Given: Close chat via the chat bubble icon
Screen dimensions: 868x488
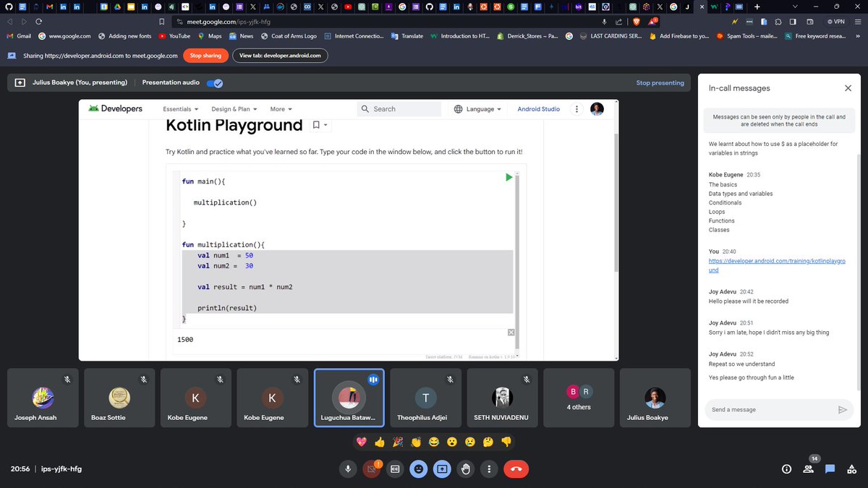Looking at the screenshot, I should point(830,469).
